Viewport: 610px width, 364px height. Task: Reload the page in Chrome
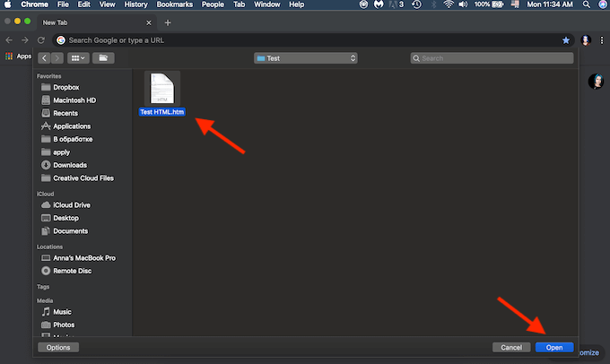coord(41,40)
